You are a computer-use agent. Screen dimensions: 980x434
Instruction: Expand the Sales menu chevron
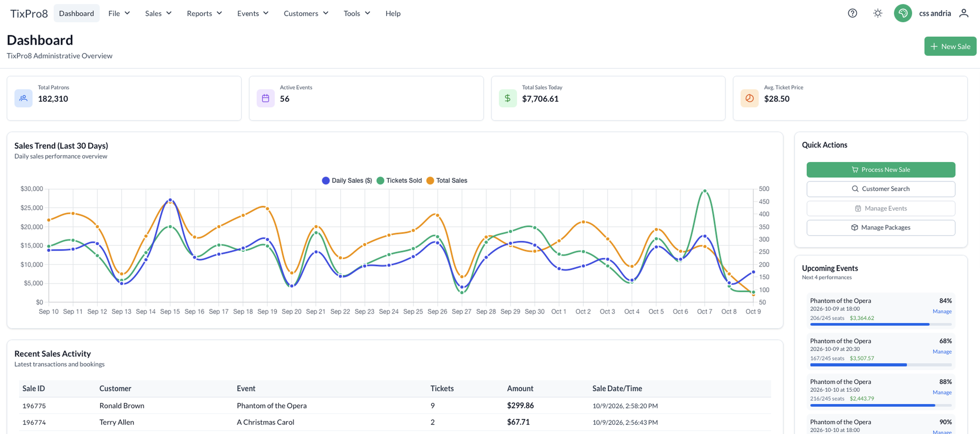click(169, 13)
